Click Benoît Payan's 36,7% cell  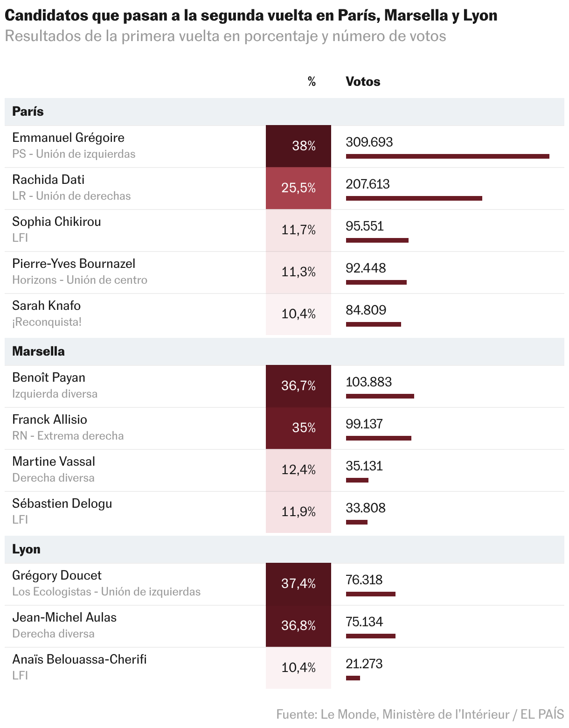tap(298, 386)
